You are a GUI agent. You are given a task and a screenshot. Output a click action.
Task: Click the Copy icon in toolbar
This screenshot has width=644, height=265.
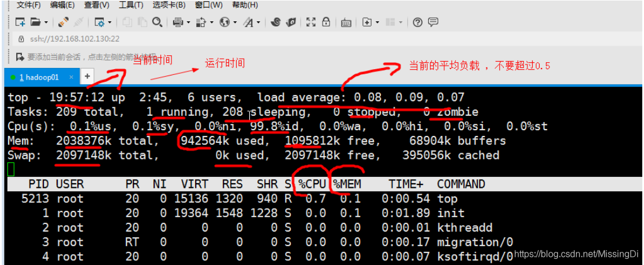click(128, 22)
